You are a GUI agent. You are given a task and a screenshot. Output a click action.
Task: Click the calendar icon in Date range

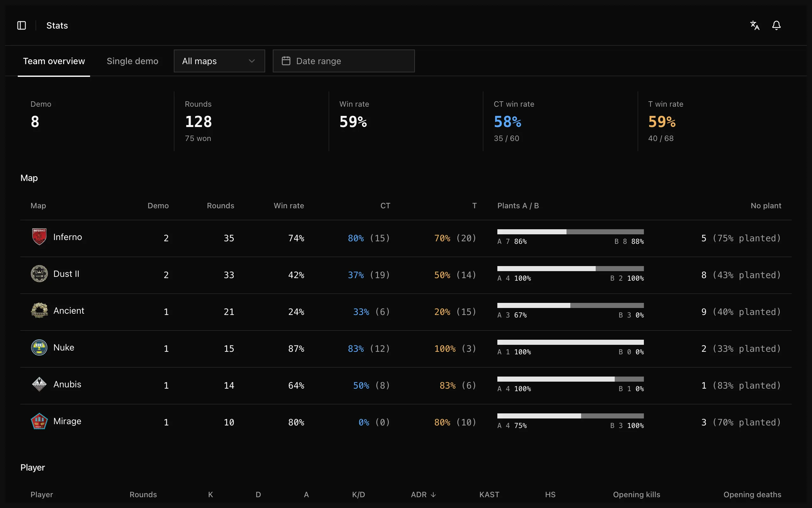coord(286,61)
